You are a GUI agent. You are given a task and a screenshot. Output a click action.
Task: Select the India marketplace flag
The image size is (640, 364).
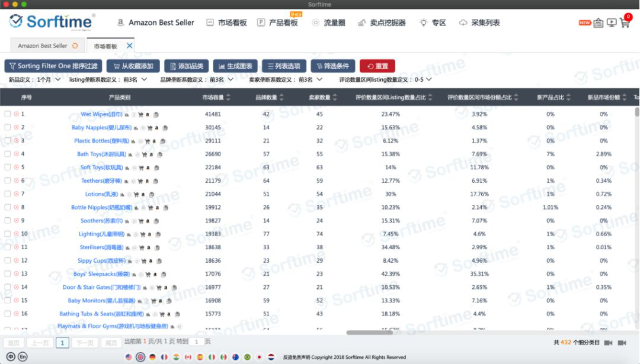coord(176,357)
